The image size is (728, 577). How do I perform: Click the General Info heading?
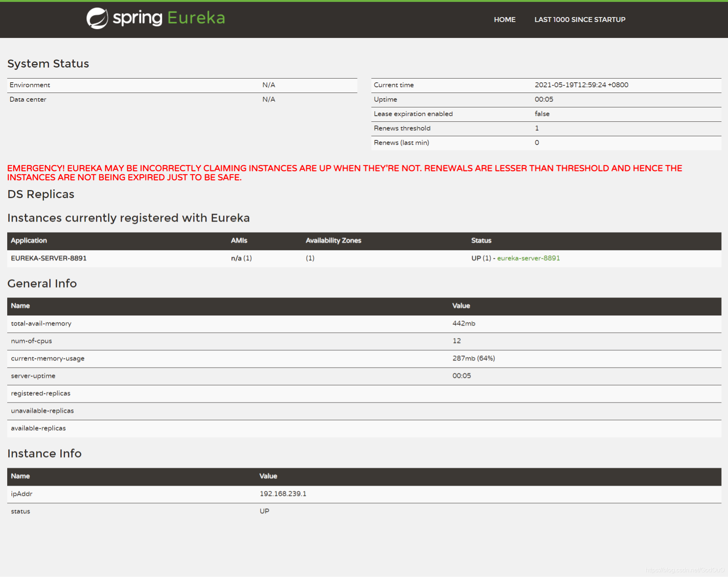(42, 283)
